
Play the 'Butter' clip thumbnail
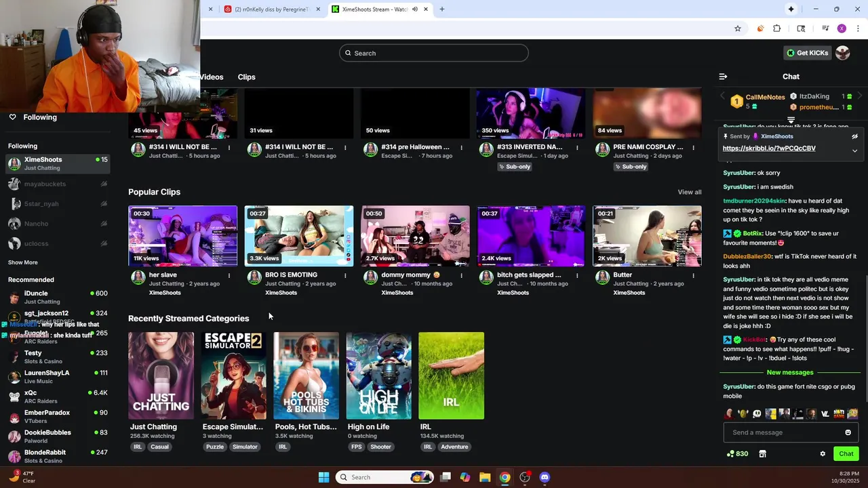[648, 236]
